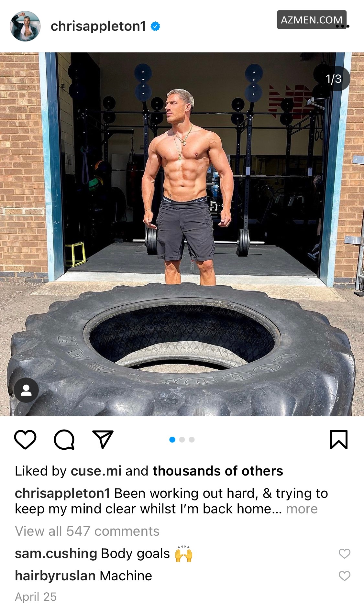364x603 pixels.
Task: Open chrisappleton1 username in header
Action: 98,26
